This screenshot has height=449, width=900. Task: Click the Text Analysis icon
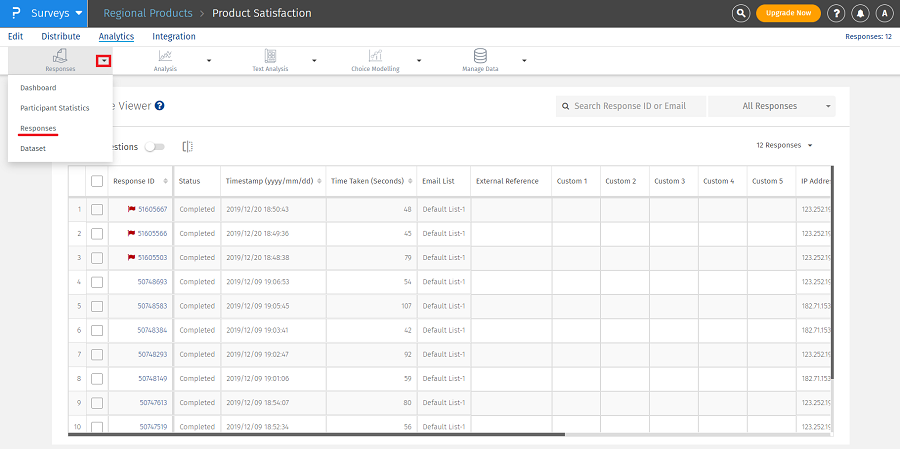[270, 56]
